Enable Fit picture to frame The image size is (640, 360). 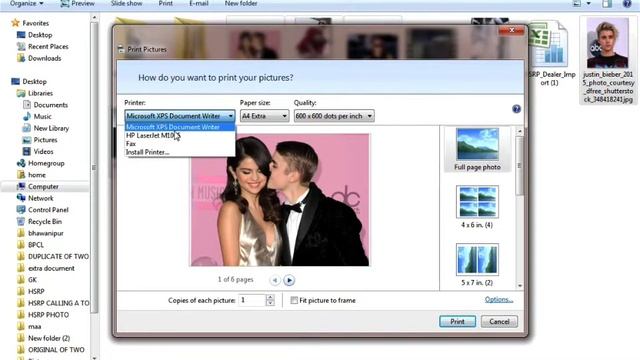click(x=294, y=300)
